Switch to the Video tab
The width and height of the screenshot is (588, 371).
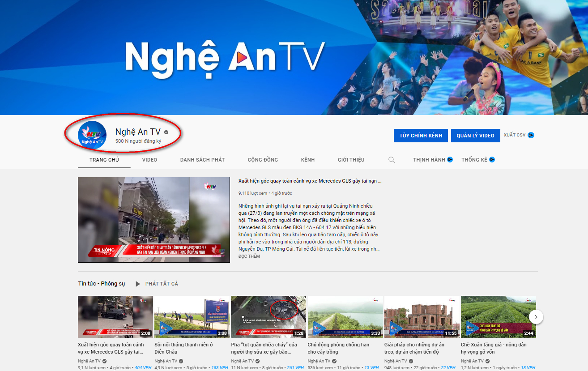(149, 160)
